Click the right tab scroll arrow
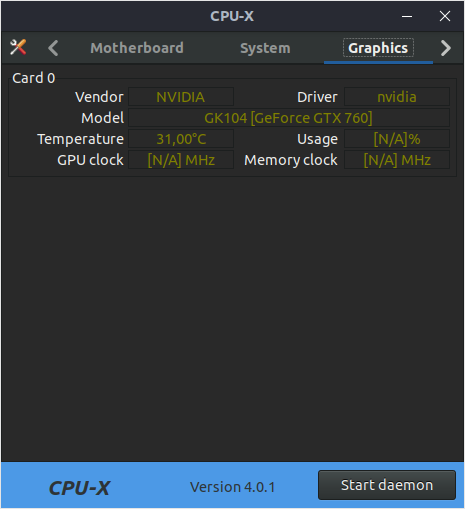This screenshot has width=465, height=509. coord(446,48)
